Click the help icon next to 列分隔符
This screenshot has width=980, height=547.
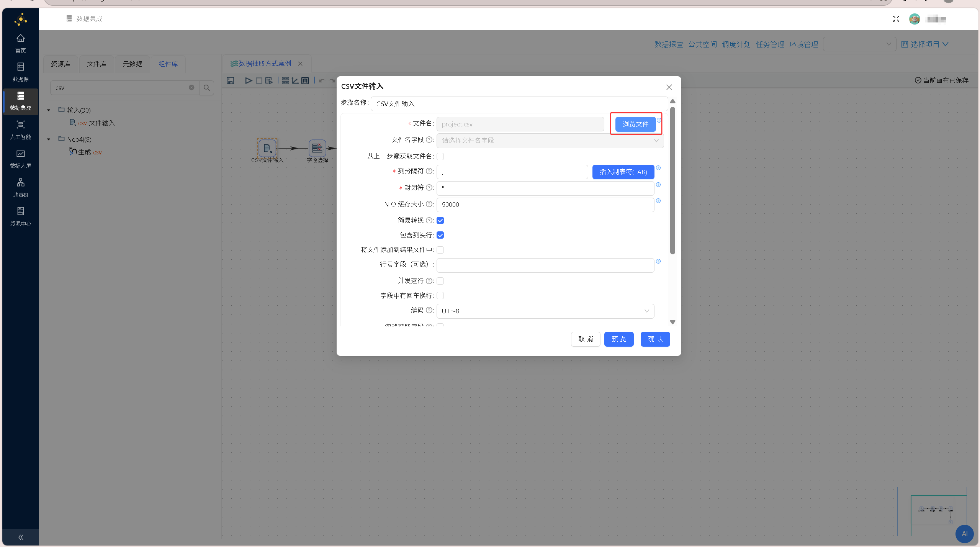(429, 171)
